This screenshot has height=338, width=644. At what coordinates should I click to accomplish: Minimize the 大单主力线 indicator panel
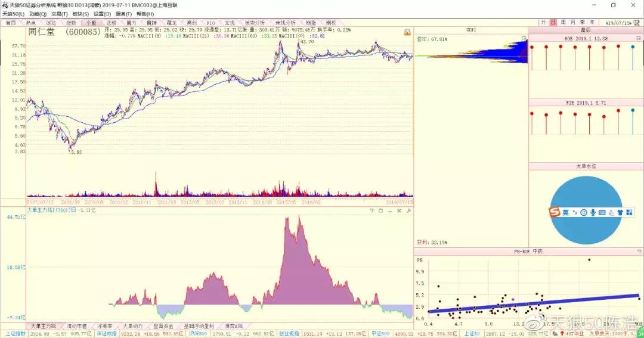pos(390,210)
